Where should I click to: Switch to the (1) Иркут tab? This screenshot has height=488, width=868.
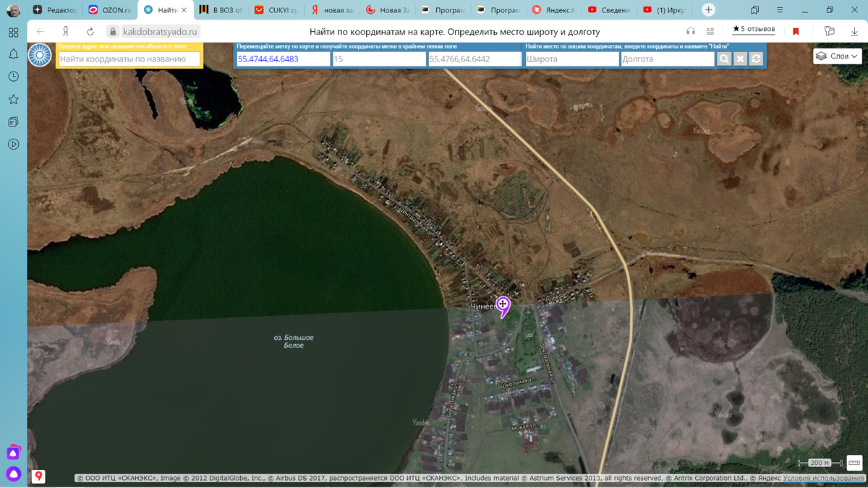[x=664, y=10]
